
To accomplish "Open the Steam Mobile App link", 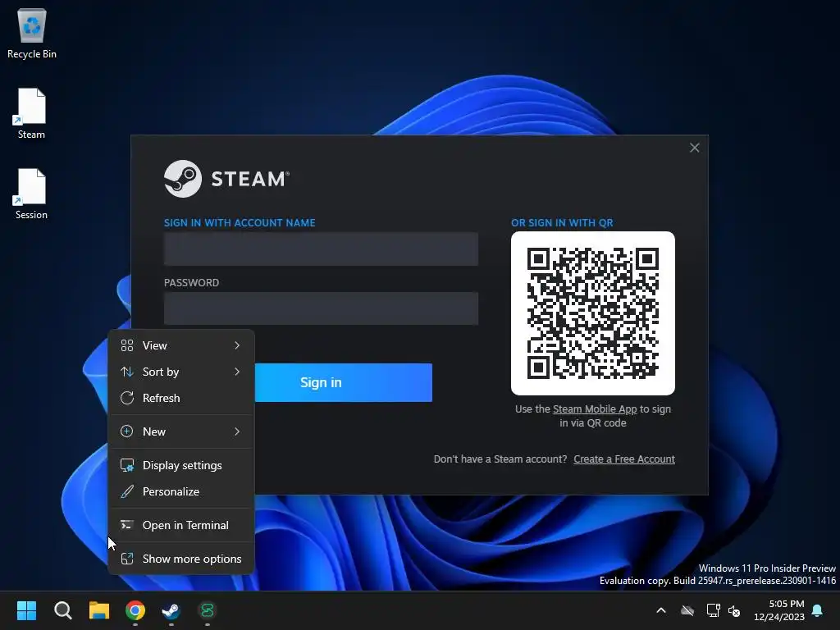I will (x=595, y=409).
